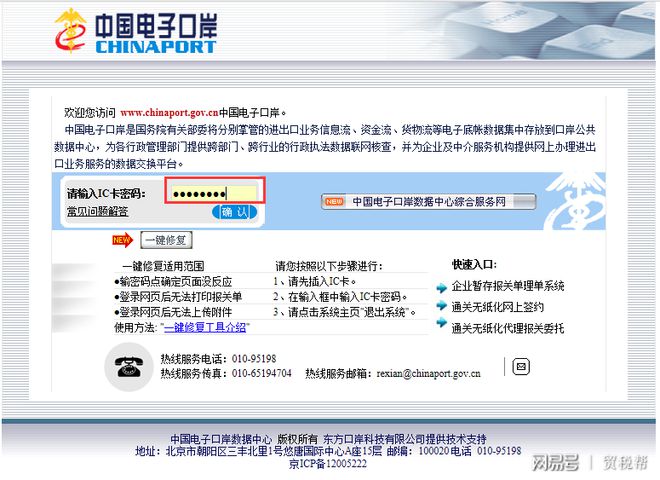Open 通关无纸化网上签约 quick link
The height and width of the screenshot is (480, 660).
[498, 307]
